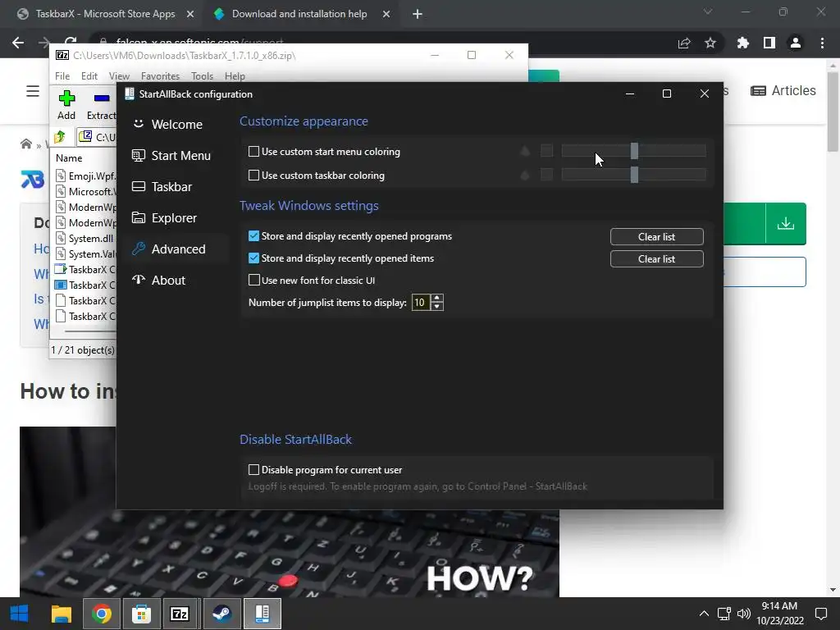Click the start menu coloring slider handle
This screenshot has width=840, height=630.
click(634, 151)
